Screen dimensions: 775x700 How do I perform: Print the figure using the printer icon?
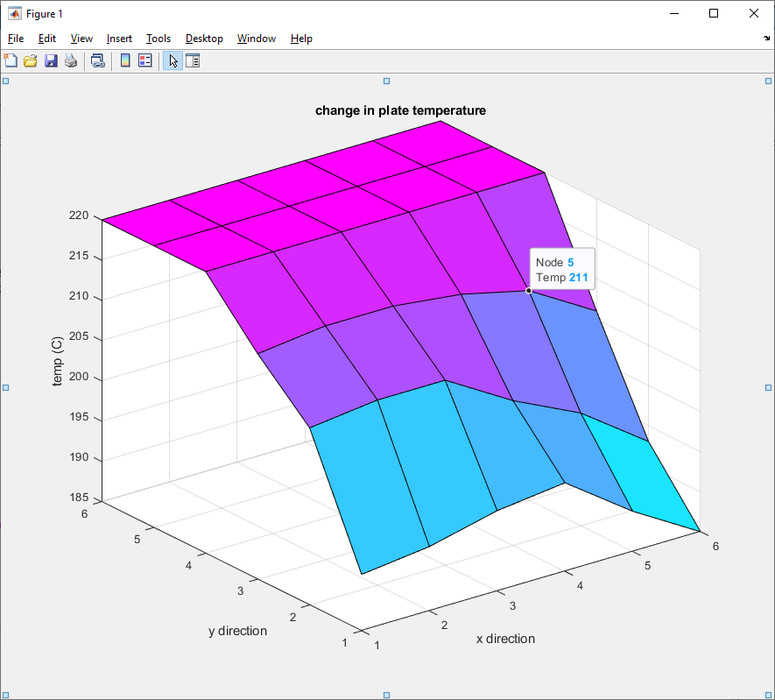70,60
